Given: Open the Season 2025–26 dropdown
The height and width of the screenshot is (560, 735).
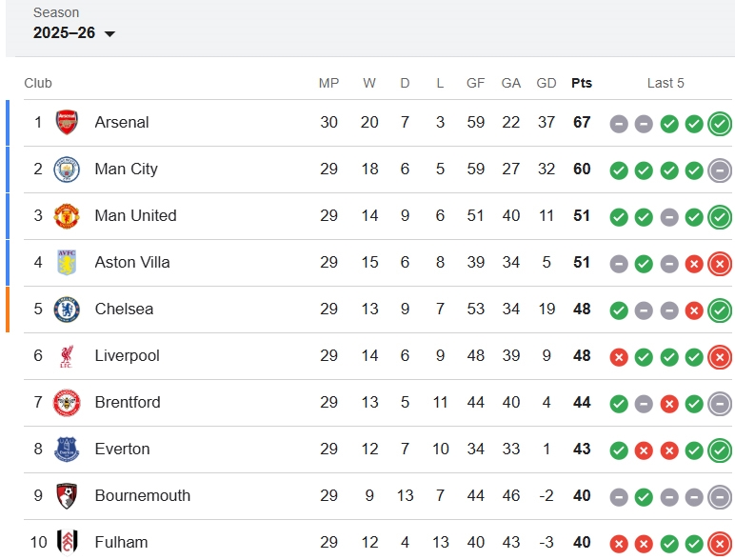Looking at the screenshot, I should 74,32.
